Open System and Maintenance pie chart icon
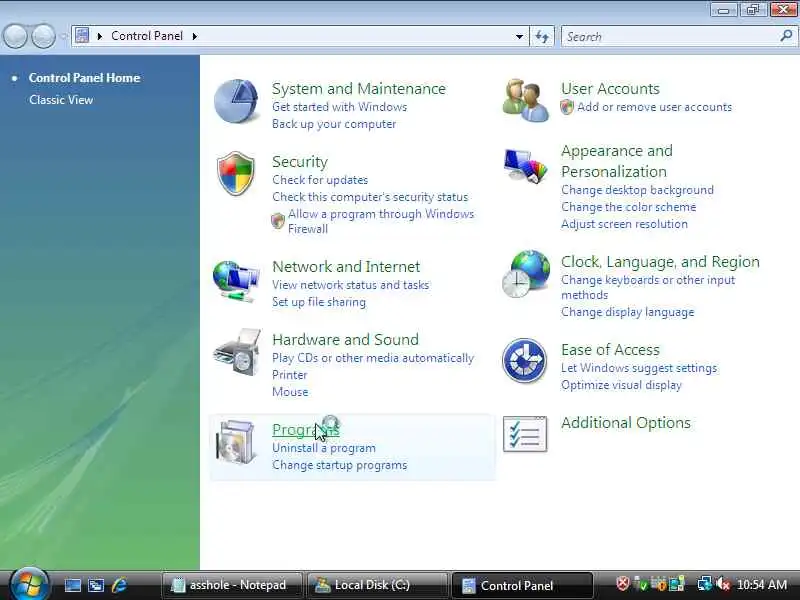 (x=236, y=101)
